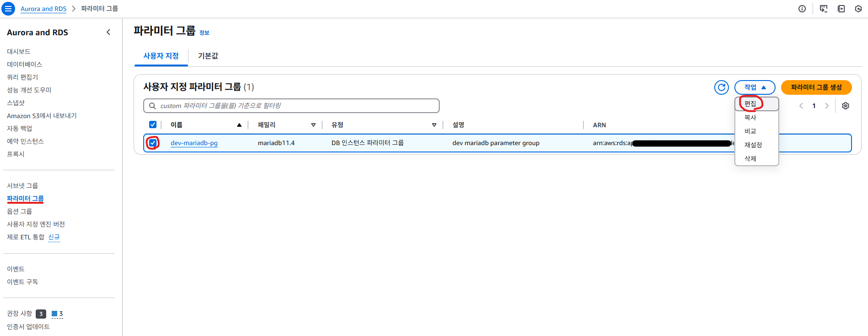Open 쿼리 편집기 in the sidebar
This screenshot has width=868, height=336.
pos(22,77)
